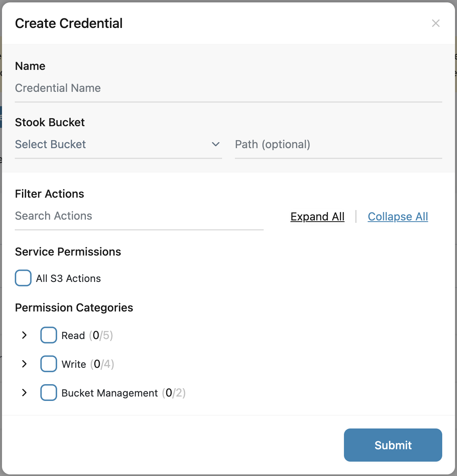
Task: Click the "Bucket Management" category label
Action: [109, 393]
